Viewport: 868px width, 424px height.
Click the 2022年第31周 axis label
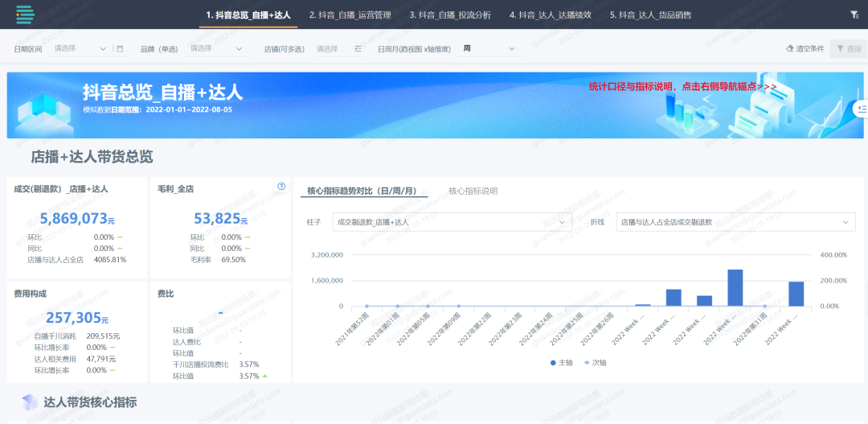pyautogui.click(x=751, y=330)
